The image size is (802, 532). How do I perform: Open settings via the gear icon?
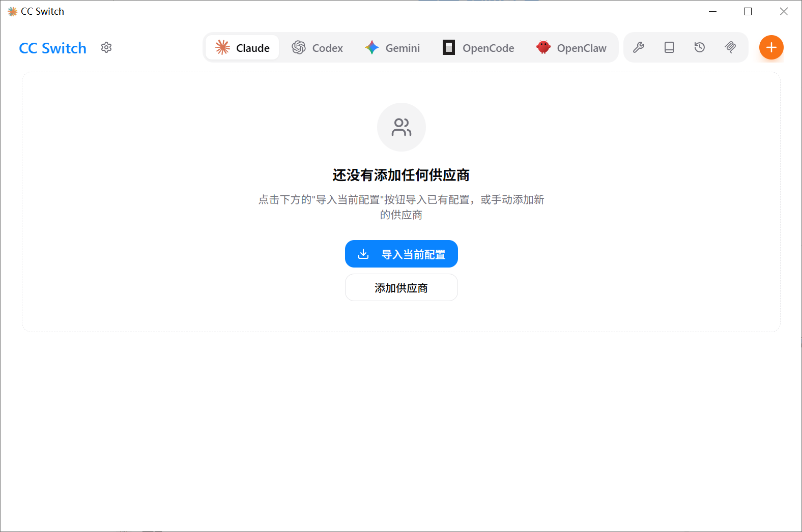[106, 47]
